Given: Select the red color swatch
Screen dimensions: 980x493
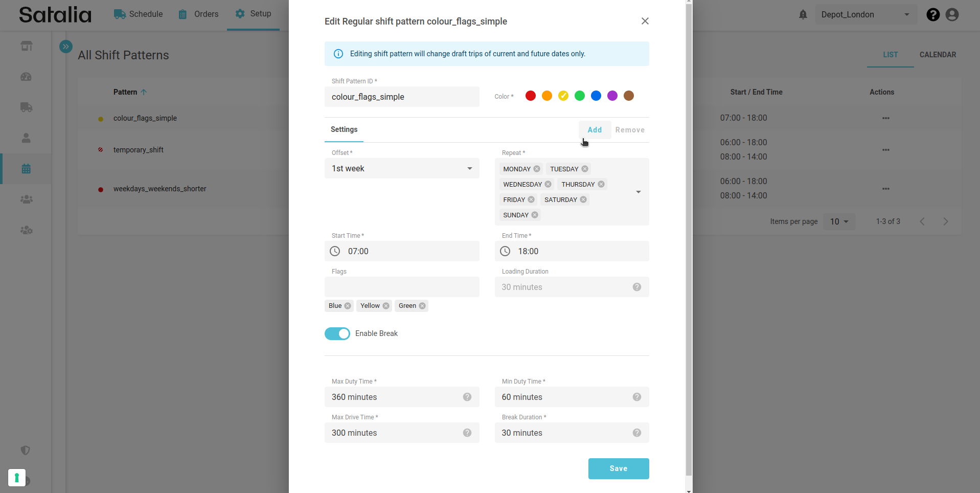Looking at the screenshot, I should [531, 96].
